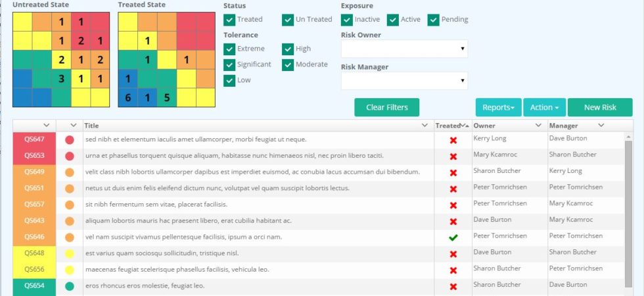This screenshot has height=296, width=644.
Task: Click the red status dot in QS653 row
Action: tap(70, 156)
